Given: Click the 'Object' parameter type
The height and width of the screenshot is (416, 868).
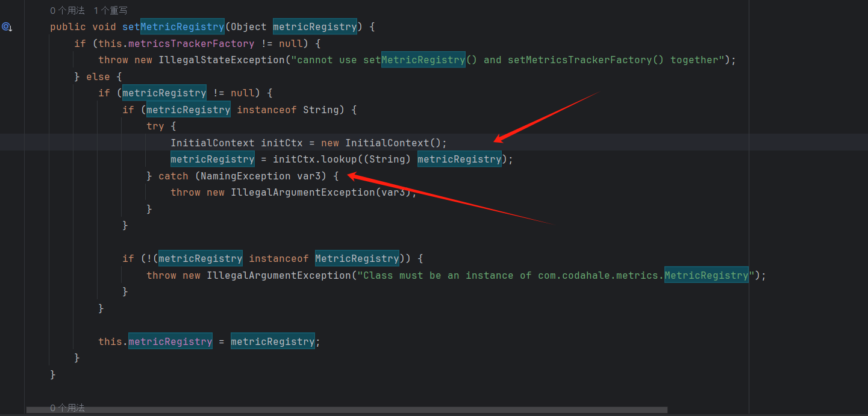Looking at the screenshot, I should point(249,27).
